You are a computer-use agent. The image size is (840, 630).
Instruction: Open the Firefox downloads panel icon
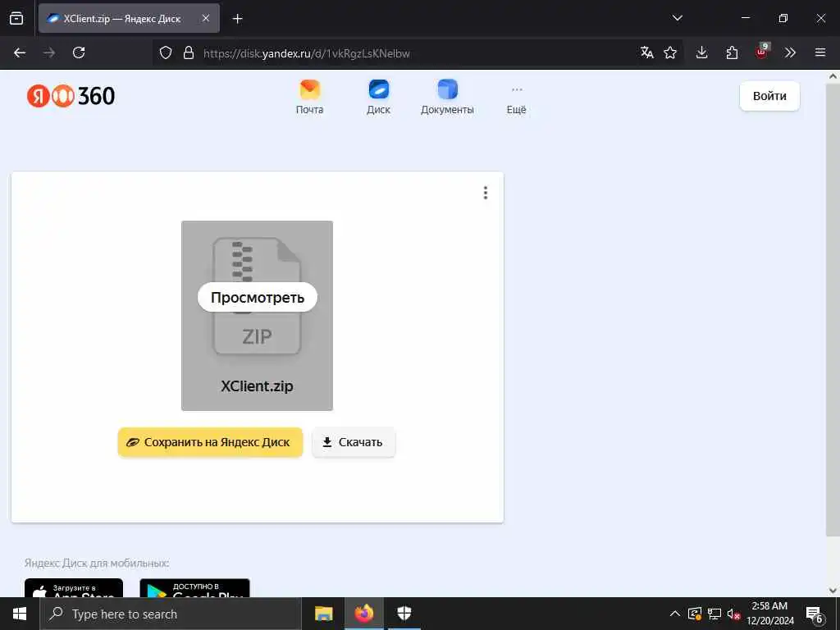click(x=702, y=52)
